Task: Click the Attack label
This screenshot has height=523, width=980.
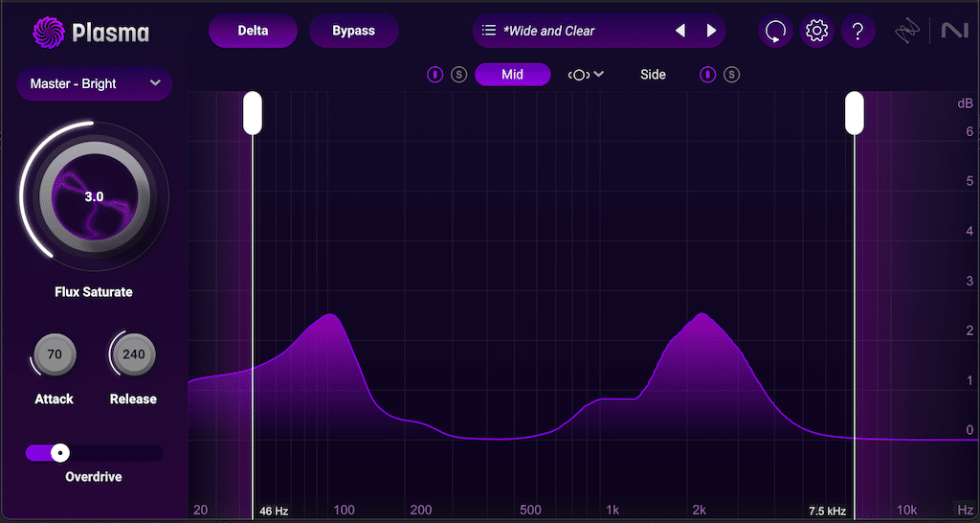Action: pos(54,399)
